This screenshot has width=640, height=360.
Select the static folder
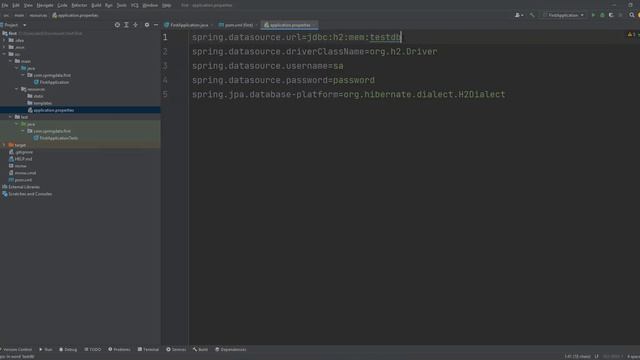click(36, 96)
